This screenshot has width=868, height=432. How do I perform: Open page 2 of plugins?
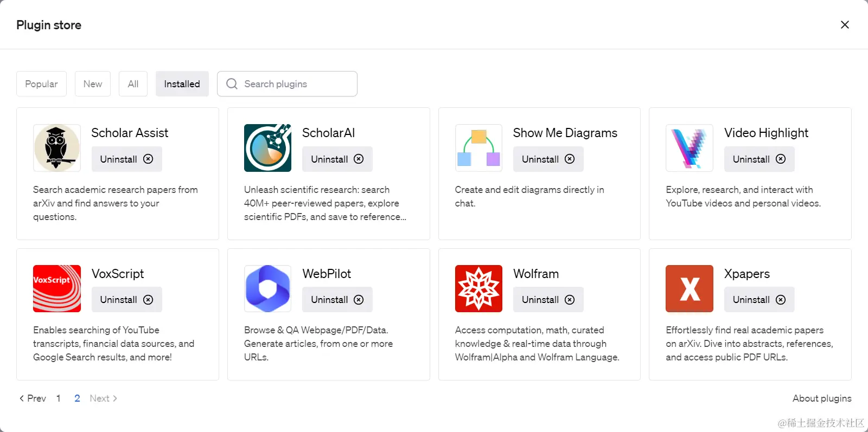tap(77, 398)
